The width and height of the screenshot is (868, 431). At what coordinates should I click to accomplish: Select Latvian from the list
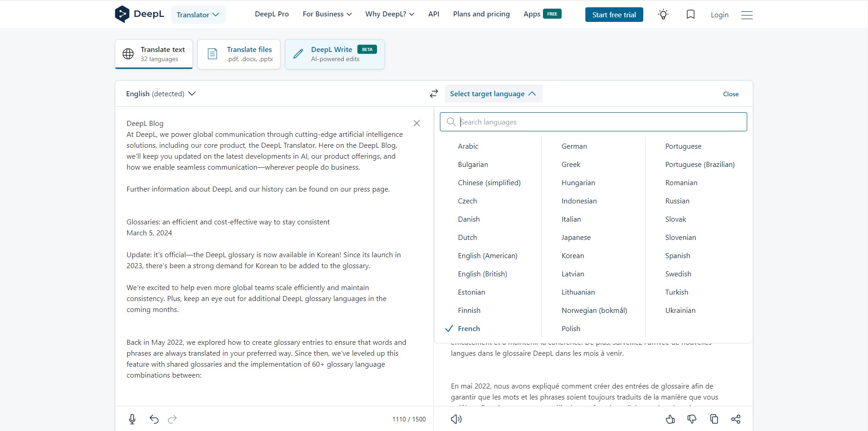click(573, 274)
